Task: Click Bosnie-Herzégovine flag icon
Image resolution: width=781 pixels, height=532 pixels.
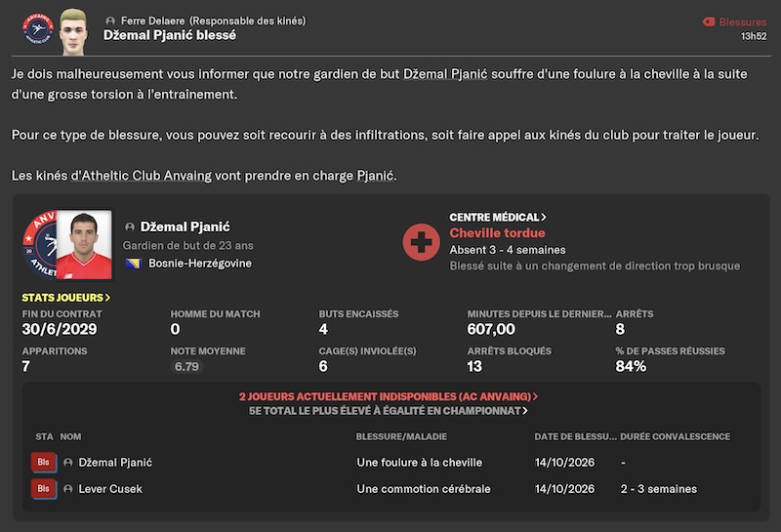Action: [x=134, y=264]
